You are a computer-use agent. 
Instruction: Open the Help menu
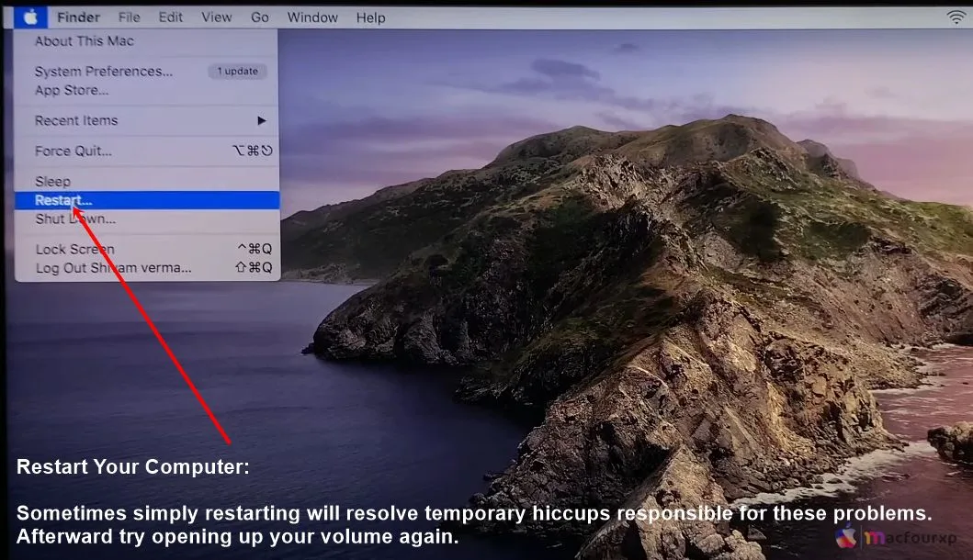tap(370, 17)
